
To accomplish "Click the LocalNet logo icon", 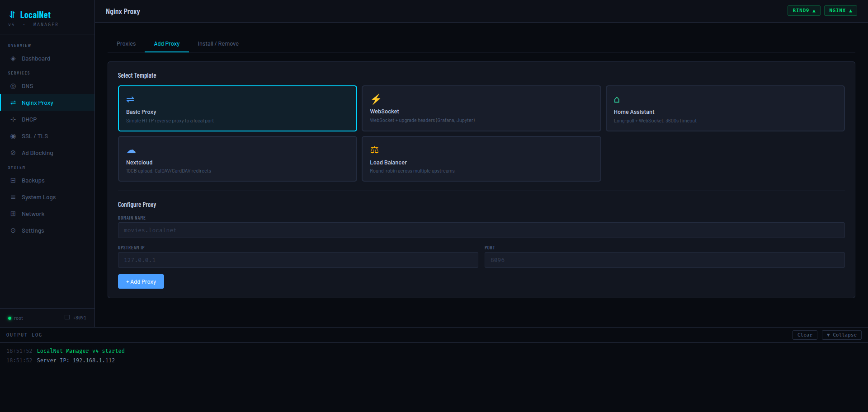I will click(x=12, y=14).
